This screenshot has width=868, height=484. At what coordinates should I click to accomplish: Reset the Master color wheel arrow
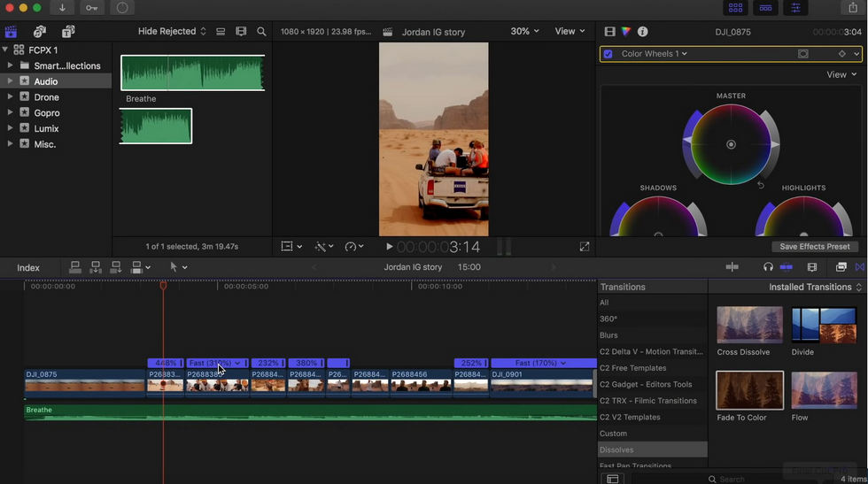click(761, 185)
